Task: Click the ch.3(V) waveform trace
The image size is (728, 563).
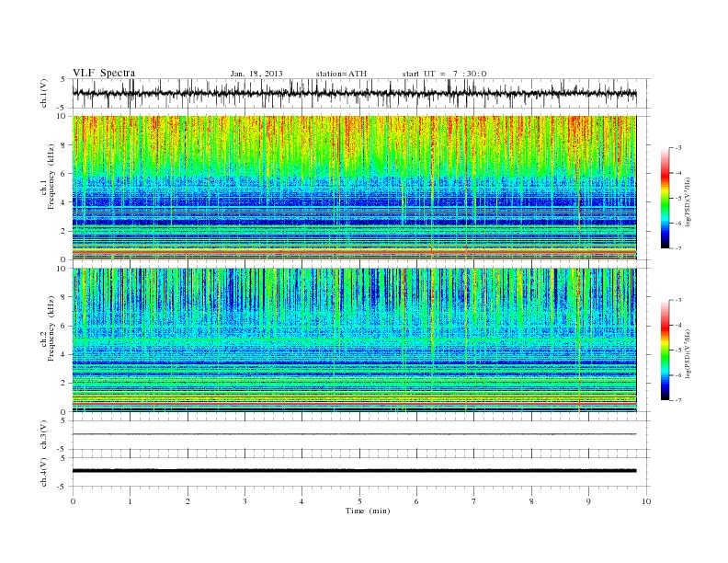Action: (x=354, y=434)
